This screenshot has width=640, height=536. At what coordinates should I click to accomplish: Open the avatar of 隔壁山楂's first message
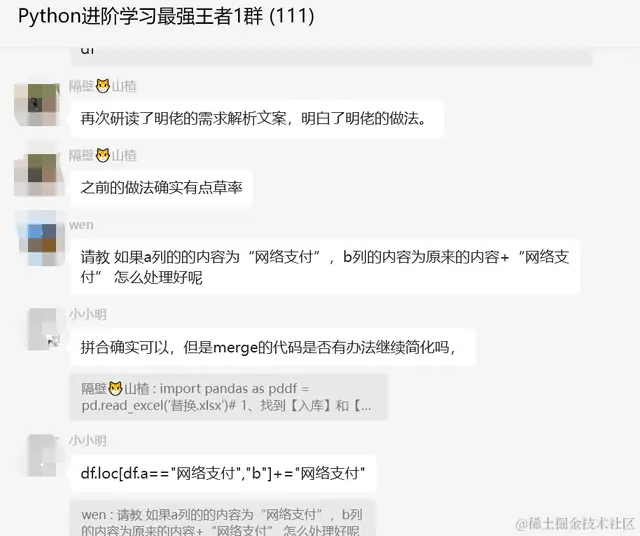(x=37, y=104)
